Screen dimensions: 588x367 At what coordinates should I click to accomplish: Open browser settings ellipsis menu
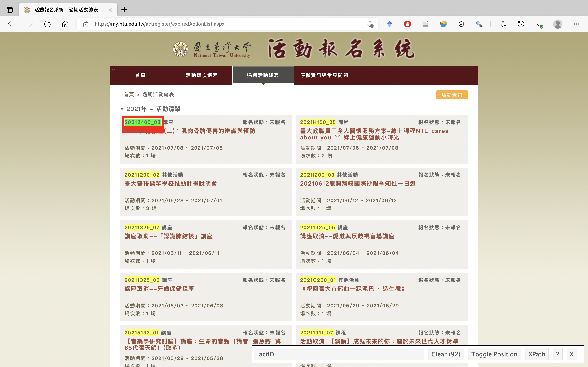click(x=576, y=24)
